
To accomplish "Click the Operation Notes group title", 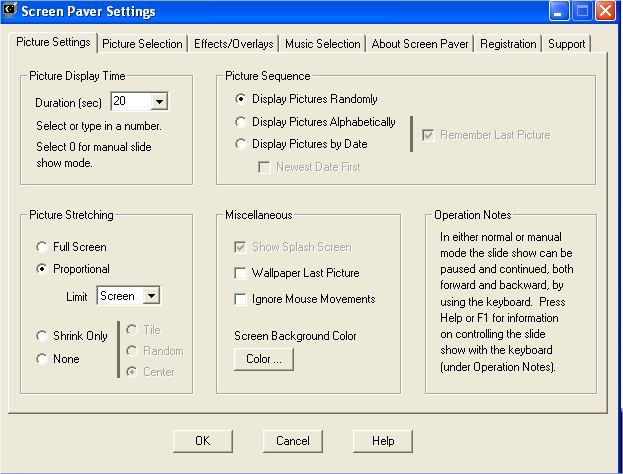I will (x=472, y=215).
